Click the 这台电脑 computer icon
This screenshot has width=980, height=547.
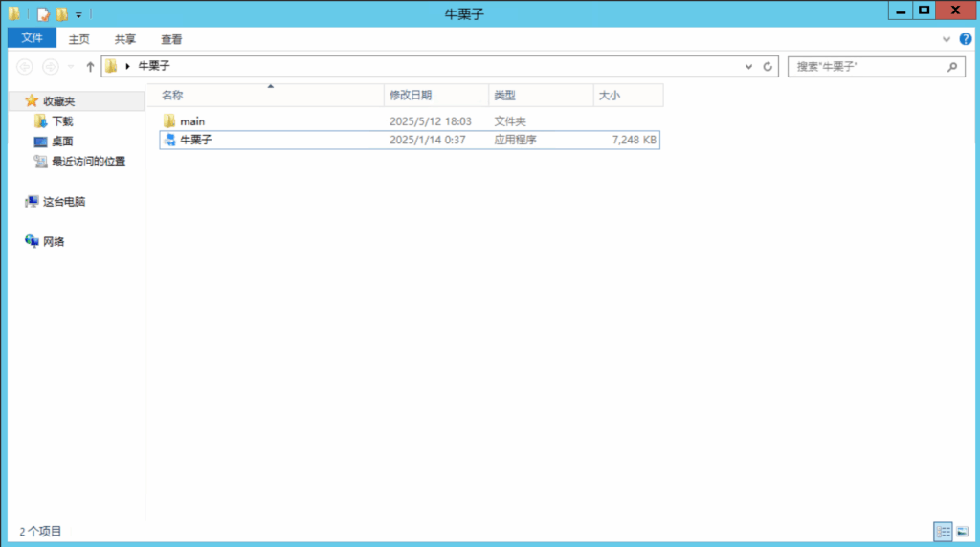tap(32, 201)
